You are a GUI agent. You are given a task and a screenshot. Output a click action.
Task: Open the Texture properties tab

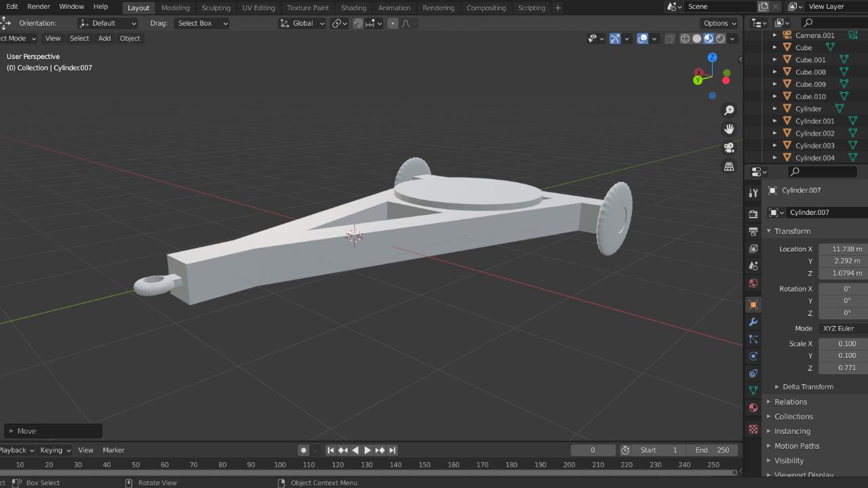pyautogui.click(x=753, y=429)
